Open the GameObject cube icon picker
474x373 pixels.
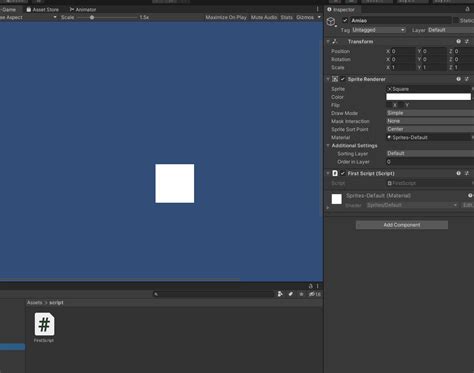331,22
